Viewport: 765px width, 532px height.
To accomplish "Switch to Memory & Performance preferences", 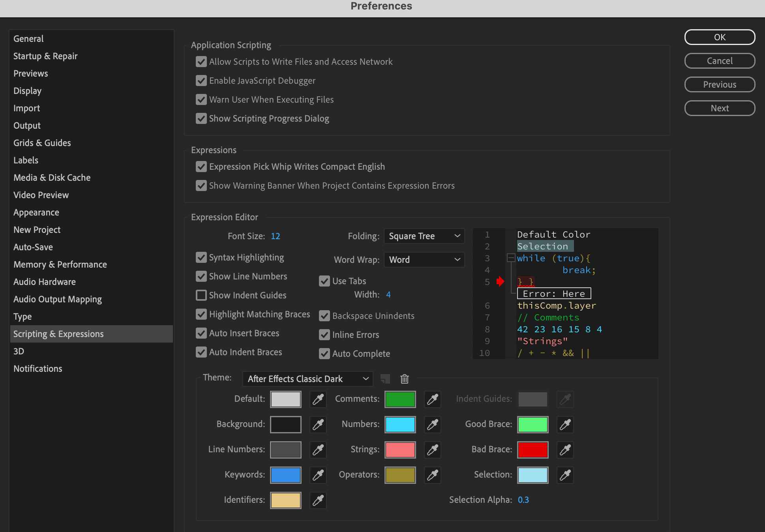I will [x=60, y=264].
